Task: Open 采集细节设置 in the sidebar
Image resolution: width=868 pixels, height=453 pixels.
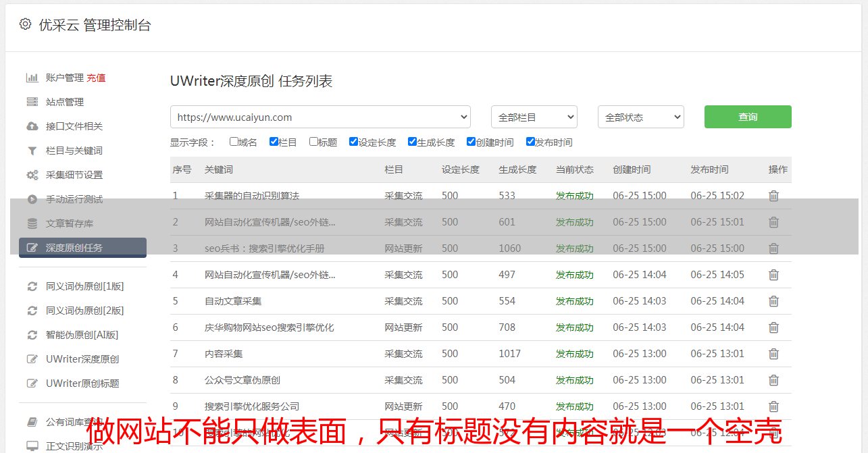Action: pyautogui.click(x=74, y=175)
